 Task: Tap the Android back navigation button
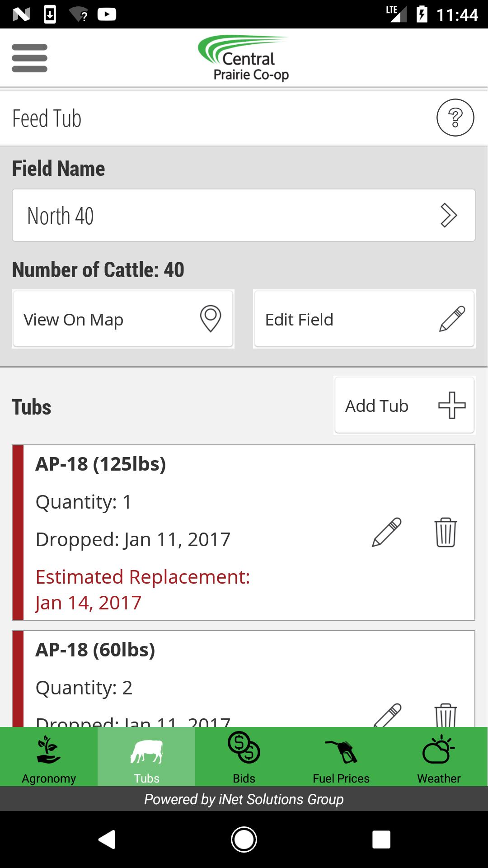tap(107, 840)
